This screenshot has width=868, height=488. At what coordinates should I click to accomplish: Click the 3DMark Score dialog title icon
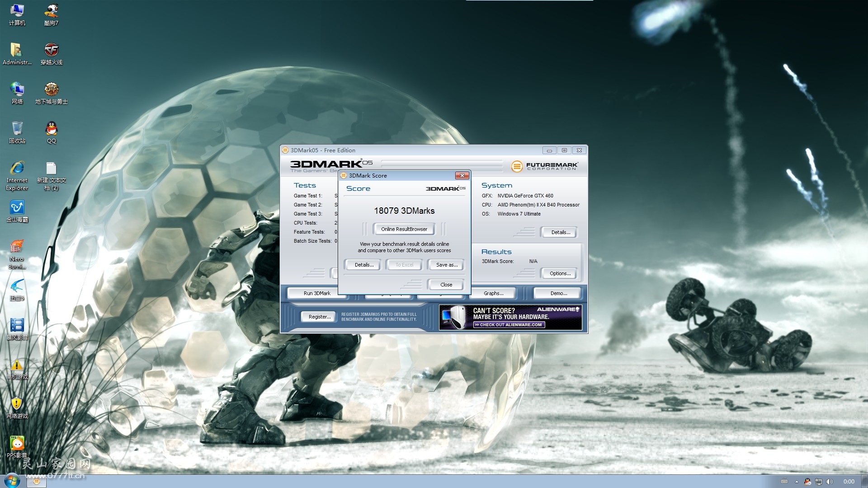(344, 175)
